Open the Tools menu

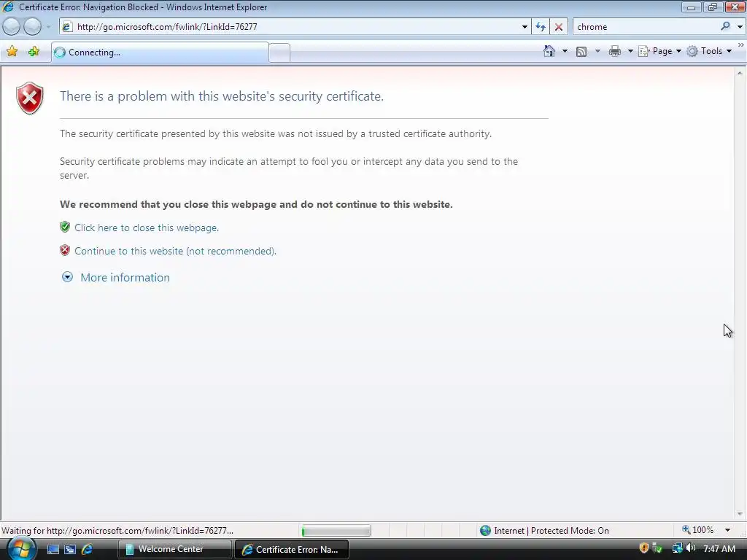[709, 51]
